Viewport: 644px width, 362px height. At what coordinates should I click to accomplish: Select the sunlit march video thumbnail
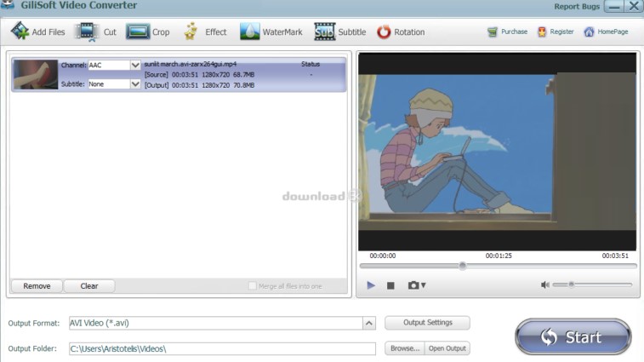click(36, 74)
